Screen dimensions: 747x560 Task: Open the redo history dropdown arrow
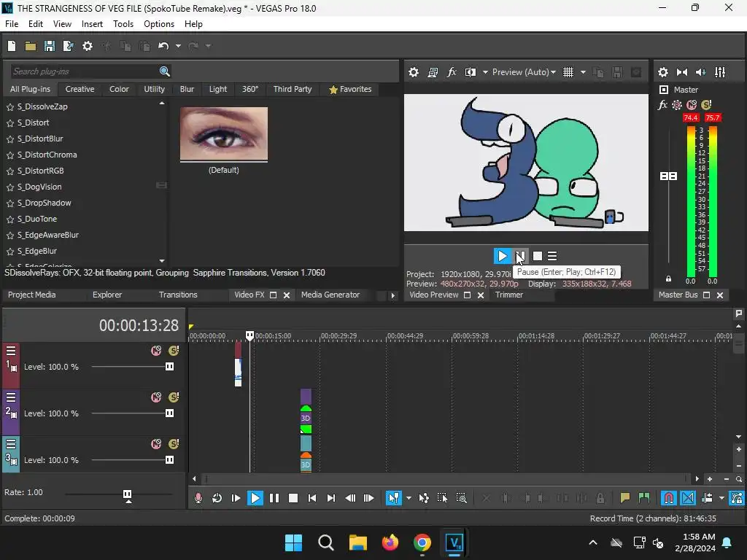point(208,46)
